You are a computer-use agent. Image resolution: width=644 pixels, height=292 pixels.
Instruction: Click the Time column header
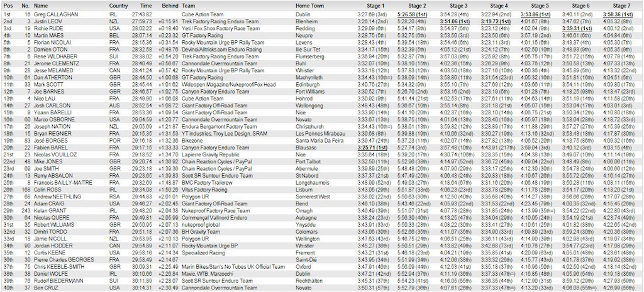145,6
